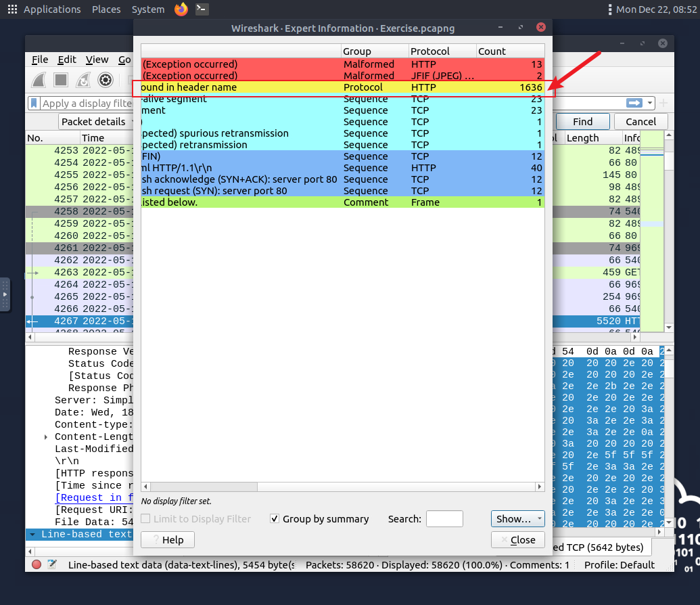Click the Request in frame link
Screen dimensions: 700x605
pyautogui.click(x=94, y=497)
